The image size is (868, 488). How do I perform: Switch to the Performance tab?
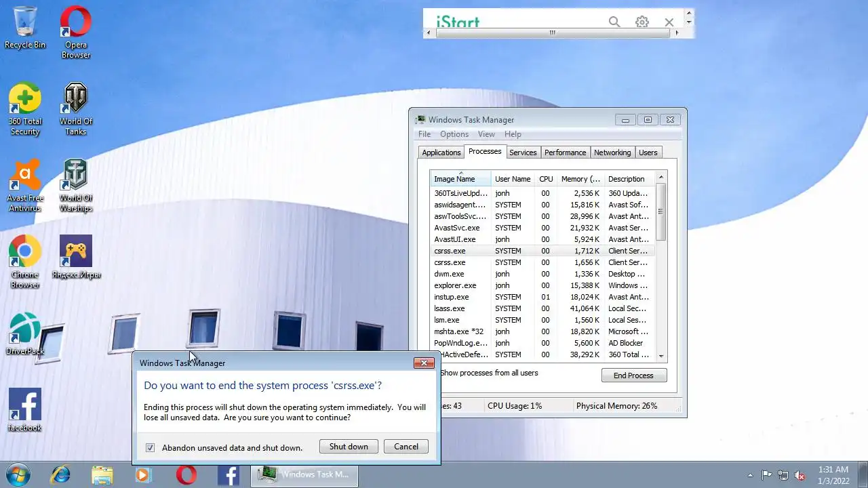565,152
